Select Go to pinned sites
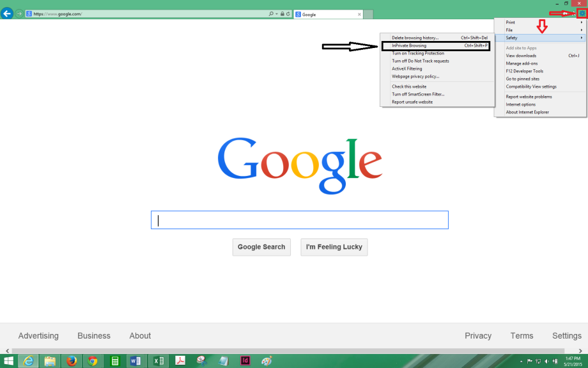Image resolution: width=588 pixels, height=368 pixels. (540, 79)
